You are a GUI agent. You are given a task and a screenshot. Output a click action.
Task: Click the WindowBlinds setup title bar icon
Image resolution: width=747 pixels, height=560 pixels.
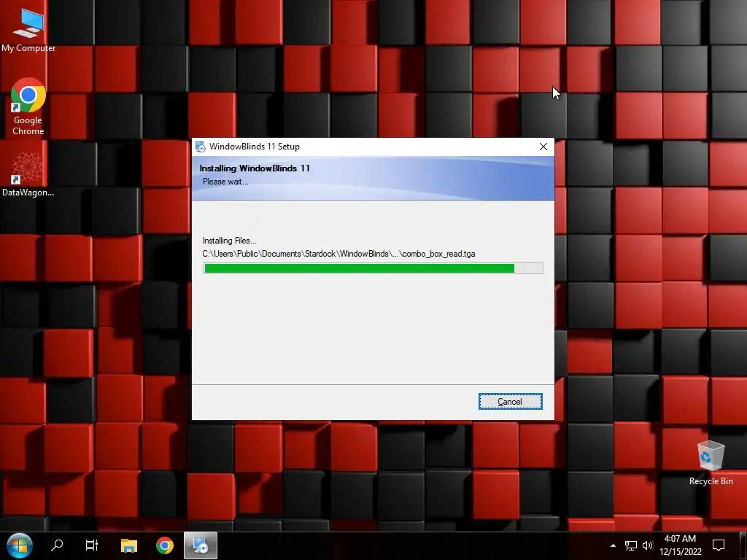pyautogui.click(x=200, y=147)
